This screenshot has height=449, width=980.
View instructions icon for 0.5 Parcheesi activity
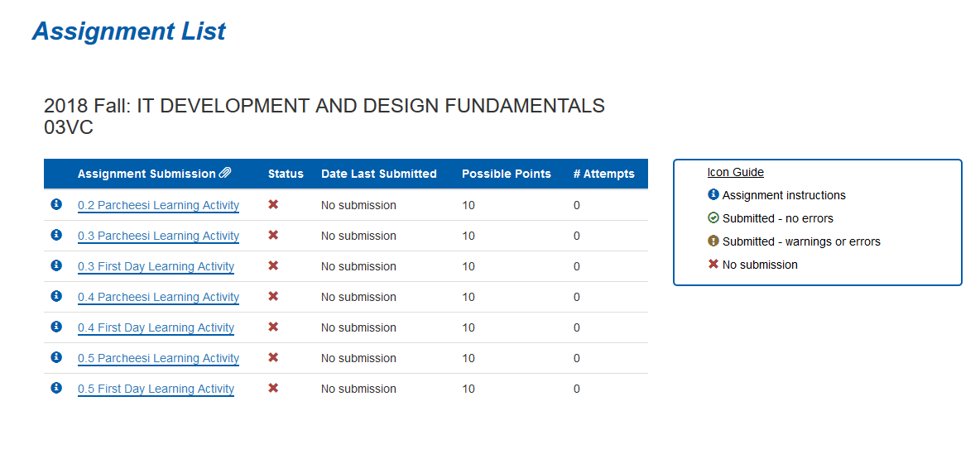tap(56, 357)
